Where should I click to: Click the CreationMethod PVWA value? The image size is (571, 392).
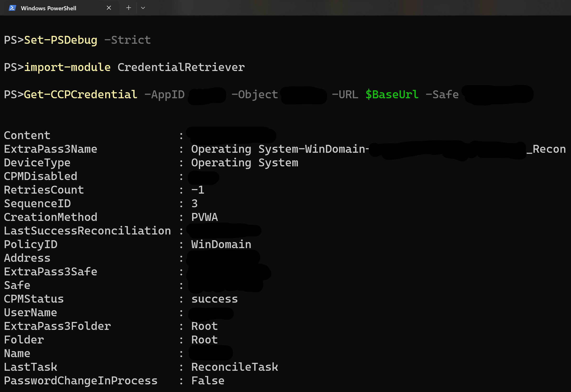[x=204, y=217]
